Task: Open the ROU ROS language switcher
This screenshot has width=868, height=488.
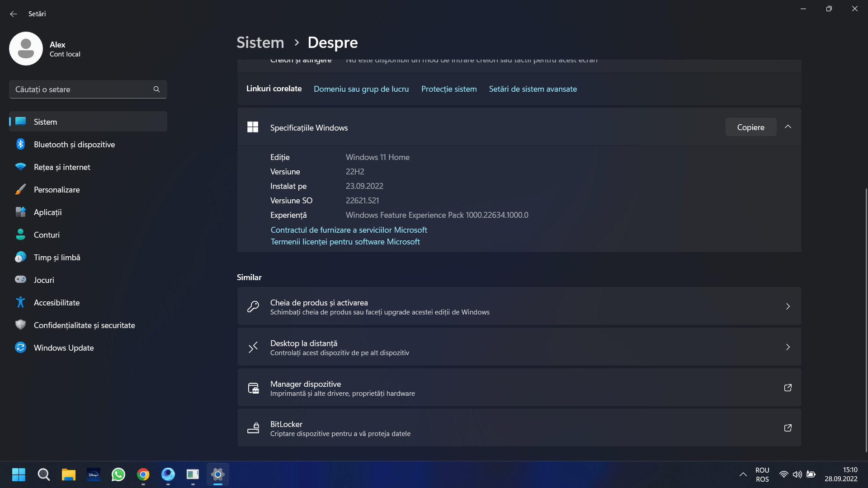Action: coord(762,474)
